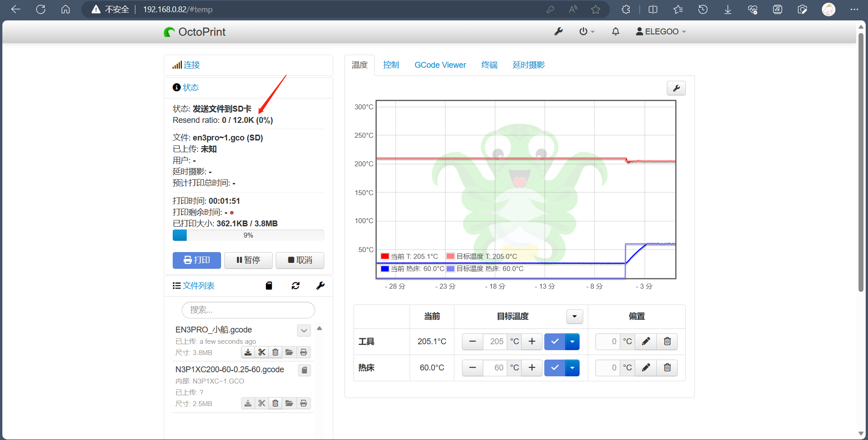The width and height of the screenshot is (868, 440).
Task: Edit the heated bed offset with pencil icon
Action: tap(646, 368)
